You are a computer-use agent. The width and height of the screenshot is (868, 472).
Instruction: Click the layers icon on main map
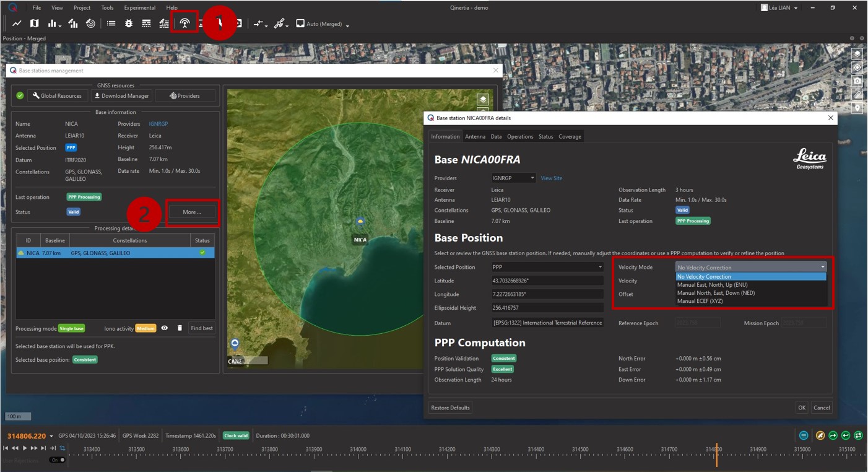857,55
